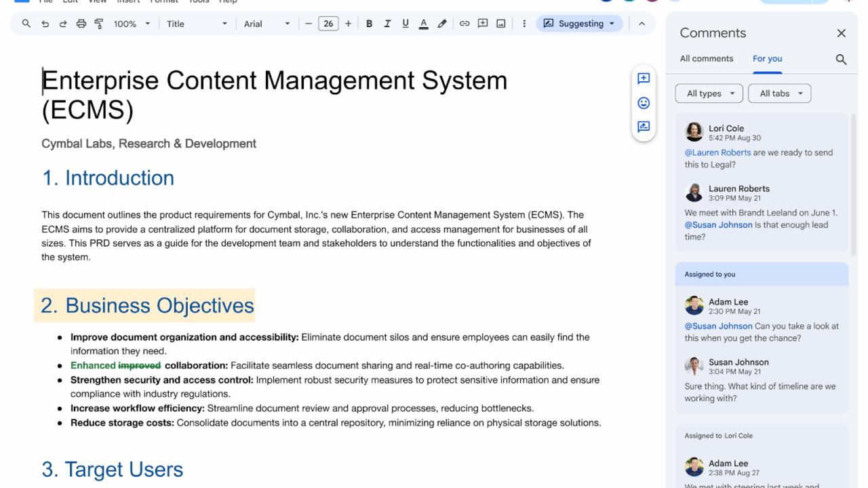The width and height of the screenshot is (868, 488).
Task: Open the text color picker
Action: point(424,24)
